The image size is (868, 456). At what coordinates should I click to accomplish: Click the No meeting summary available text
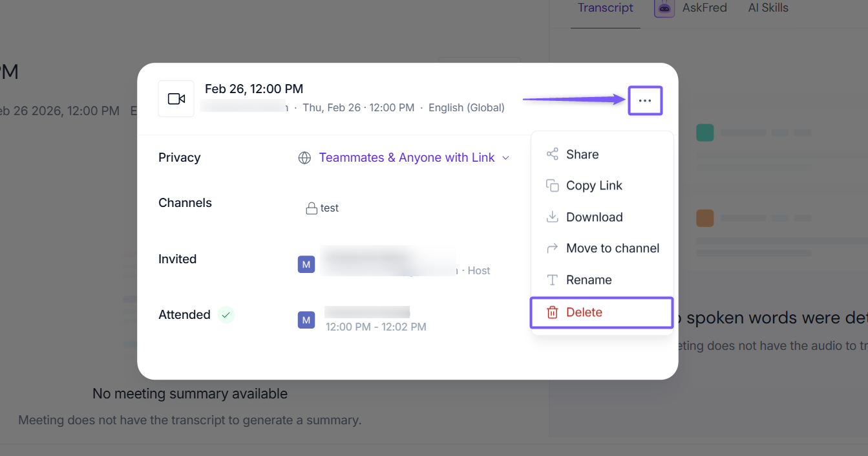coord(190,393)
